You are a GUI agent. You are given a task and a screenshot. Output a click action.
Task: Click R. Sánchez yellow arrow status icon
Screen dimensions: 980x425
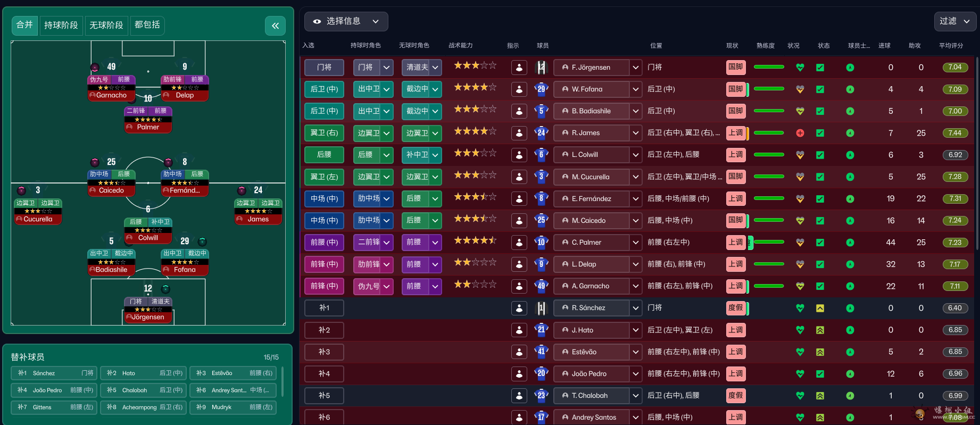pos(820,308)
